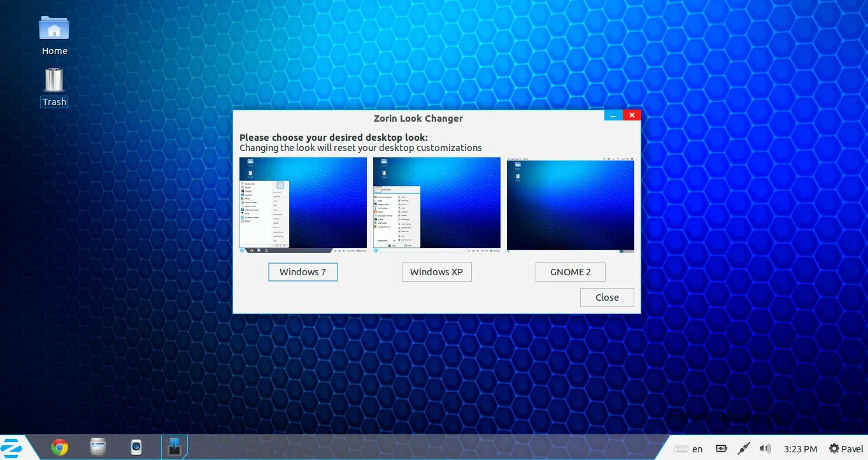
Task: Minimize the Zorin Look Changer window
Action: click(613, 115)
